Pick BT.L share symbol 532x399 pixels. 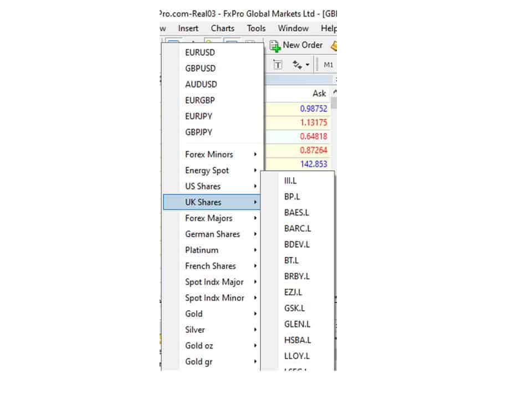[x=298, y=260]
